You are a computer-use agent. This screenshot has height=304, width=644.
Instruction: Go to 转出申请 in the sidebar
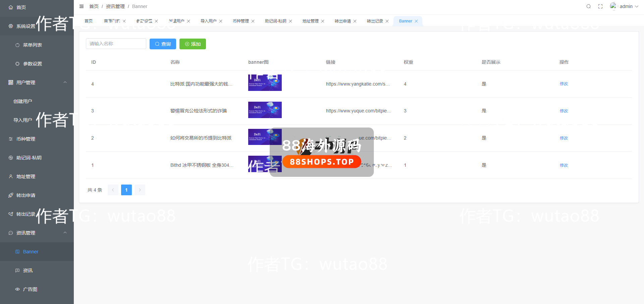click(x=26, y=195)
